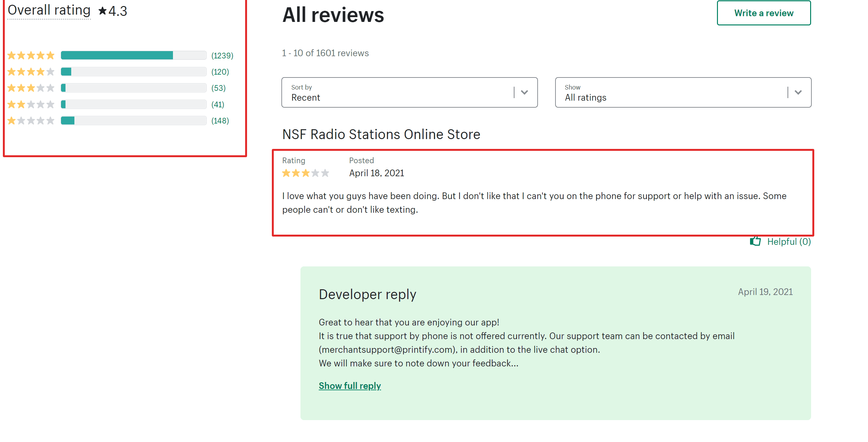
Task: Click the Overall rating label
Action: tap(49, 10)
